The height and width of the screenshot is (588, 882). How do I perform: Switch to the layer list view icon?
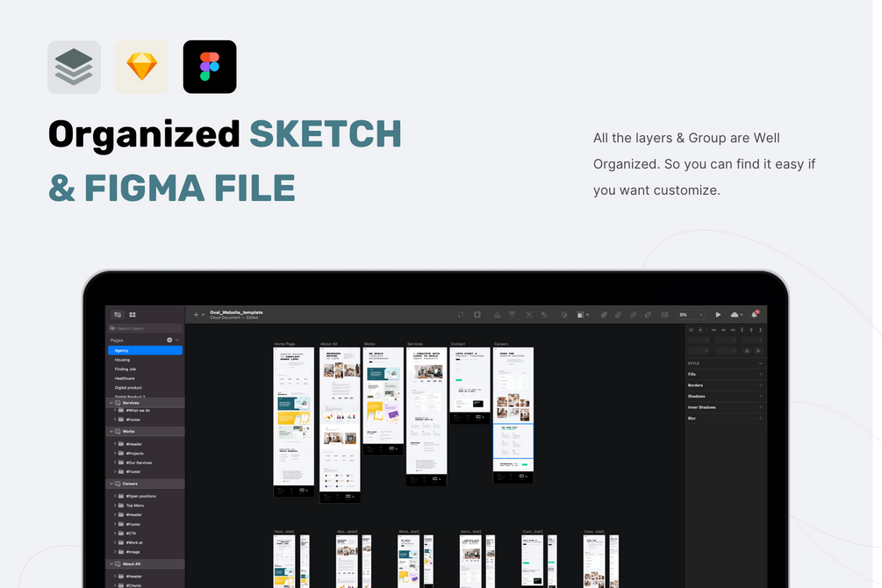point(118,314)
